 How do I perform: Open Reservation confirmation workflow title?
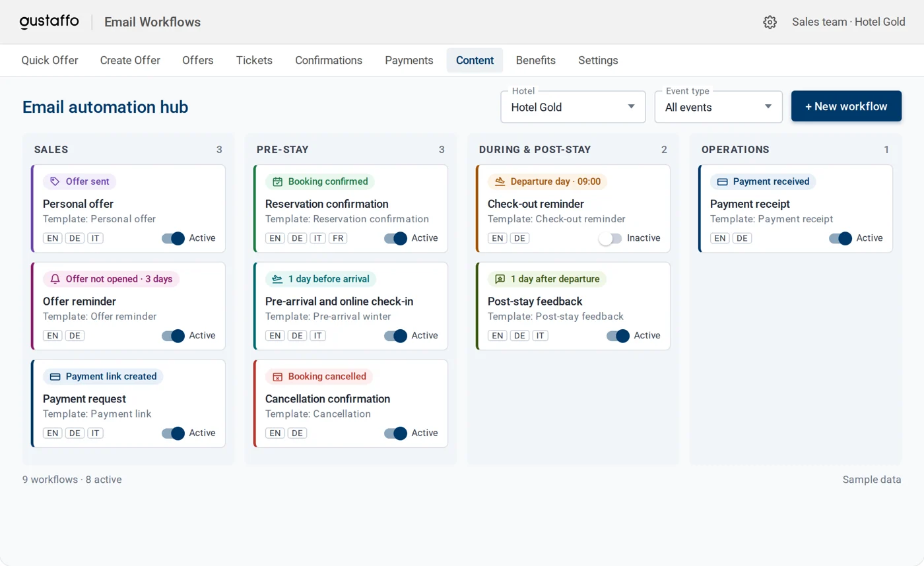[x=327, y=204]
